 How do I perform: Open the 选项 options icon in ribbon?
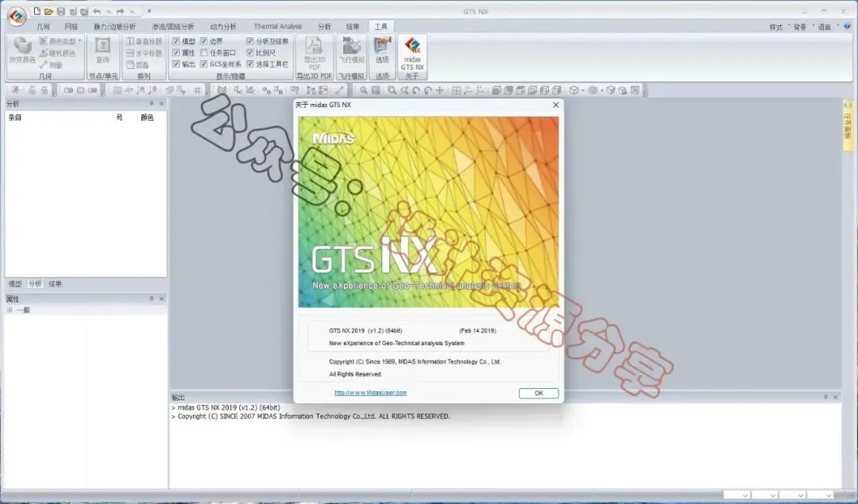382,50
